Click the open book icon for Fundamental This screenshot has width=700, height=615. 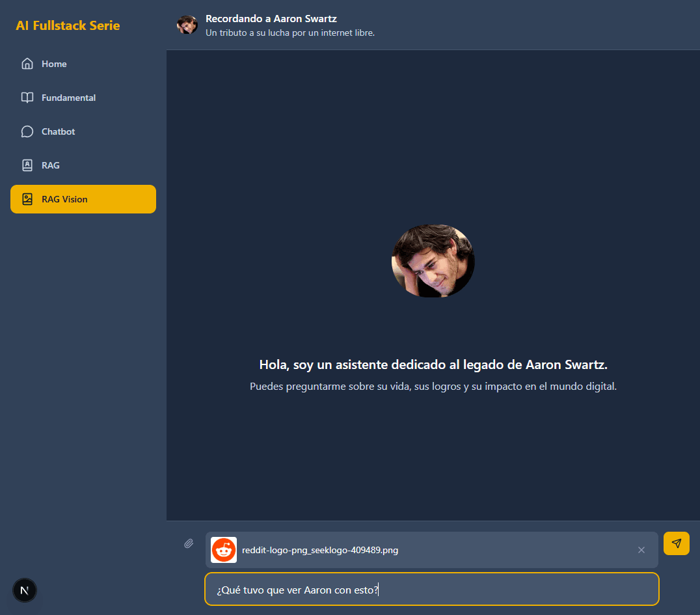coord(27,98)
